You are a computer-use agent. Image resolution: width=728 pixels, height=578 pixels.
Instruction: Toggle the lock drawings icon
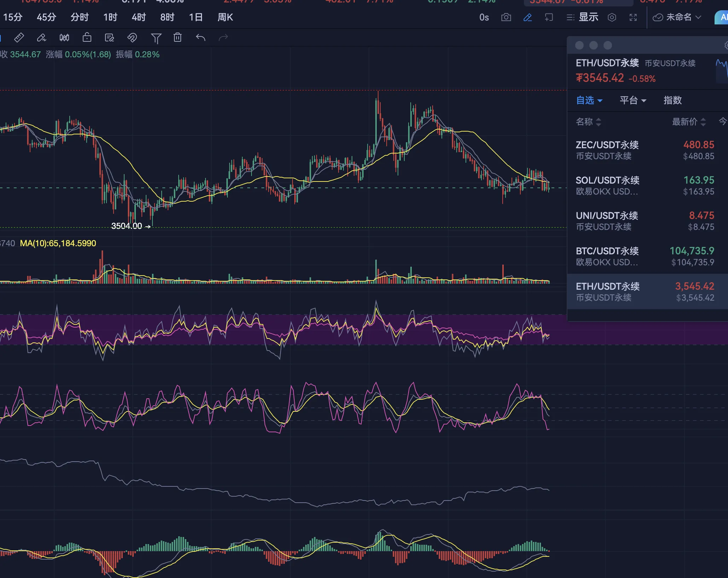[87, 37]
